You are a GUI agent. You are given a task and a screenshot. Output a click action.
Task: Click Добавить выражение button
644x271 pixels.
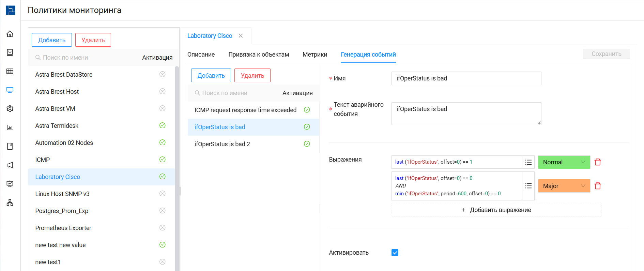click(x=496, y=210)
